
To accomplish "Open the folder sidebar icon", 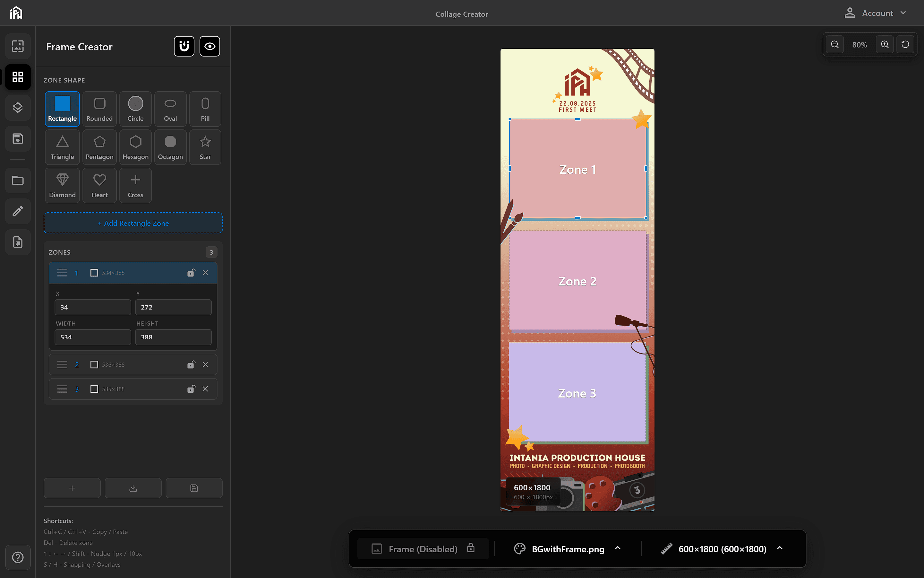I will click(x=18, y=180).
